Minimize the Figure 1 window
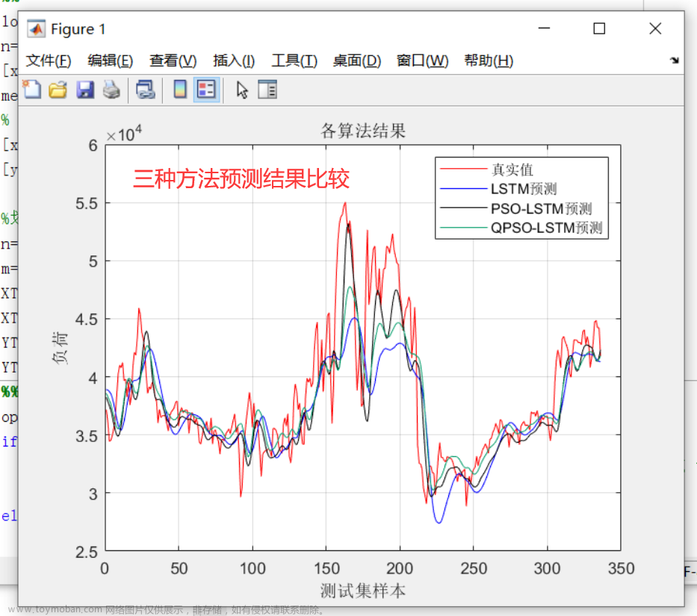This screenshot has height=616, width=697. (x=544, y=28)
